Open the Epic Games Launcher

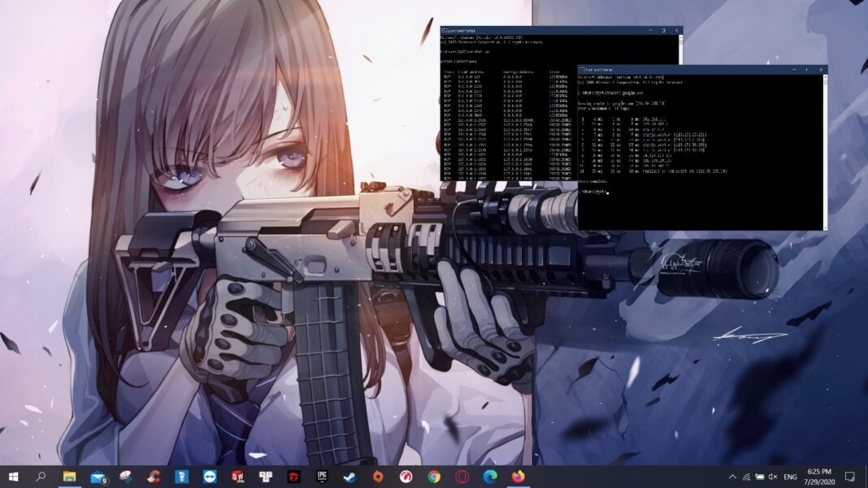[x=321, y=475]
